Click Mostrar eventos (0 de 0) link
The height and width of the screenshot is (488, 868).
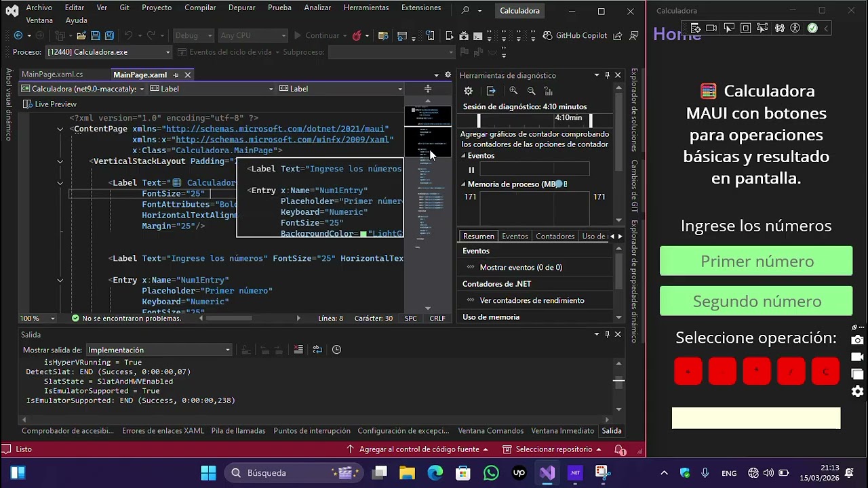pyautogui.click(x=521, y=268)
